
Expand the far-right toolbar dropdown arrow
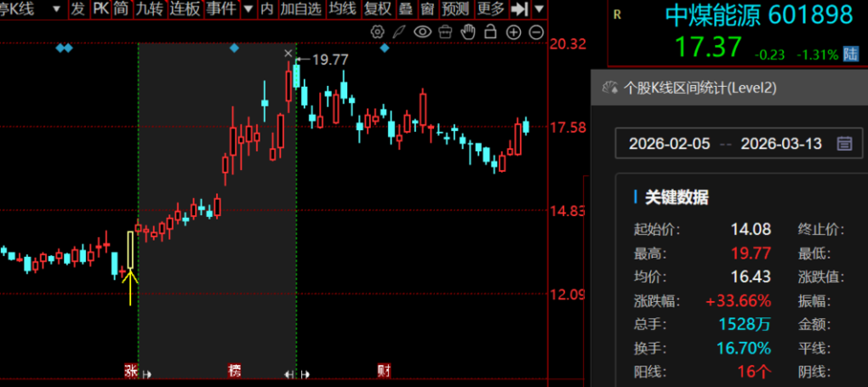[x=539, y=9]
